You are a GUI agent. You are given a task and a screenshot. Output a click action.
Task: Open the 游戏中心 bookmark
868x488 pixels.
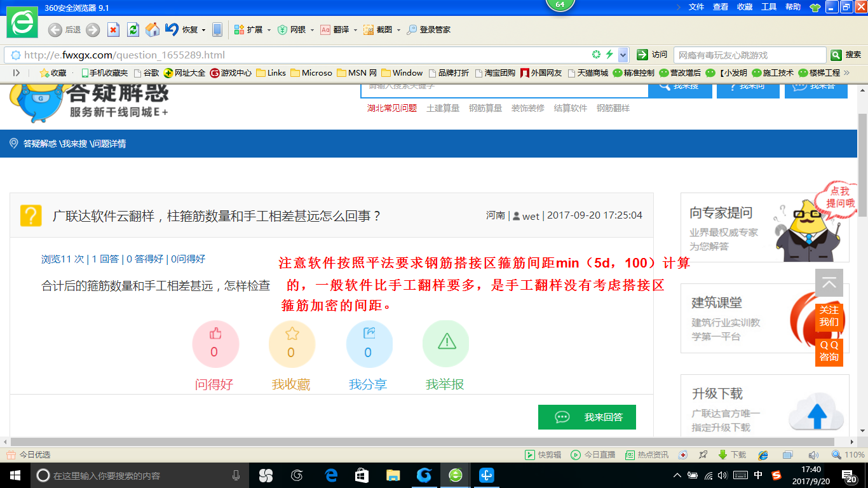pos(231,72)
